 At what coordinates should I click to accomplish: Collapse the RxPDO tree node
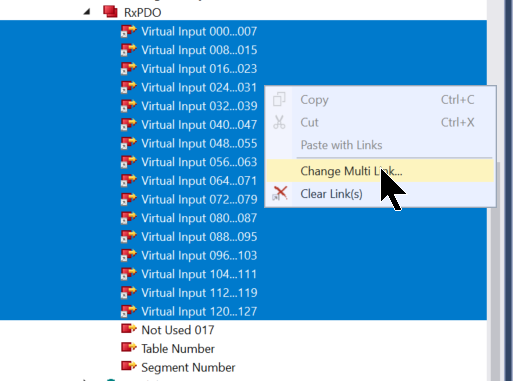87,12
